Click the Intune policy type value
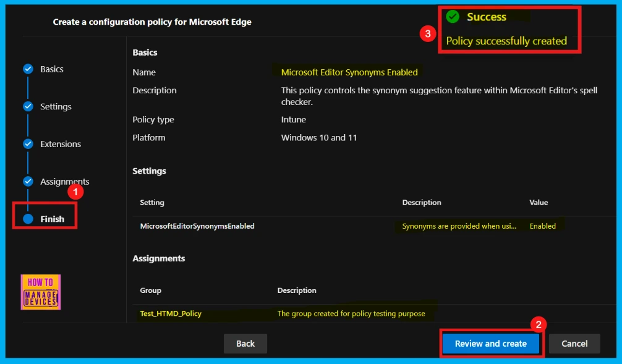 click(294, 119)
